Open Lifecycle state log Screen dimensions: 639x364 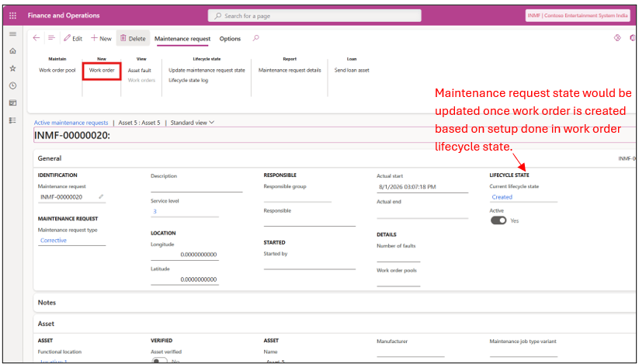coord(188,80)
